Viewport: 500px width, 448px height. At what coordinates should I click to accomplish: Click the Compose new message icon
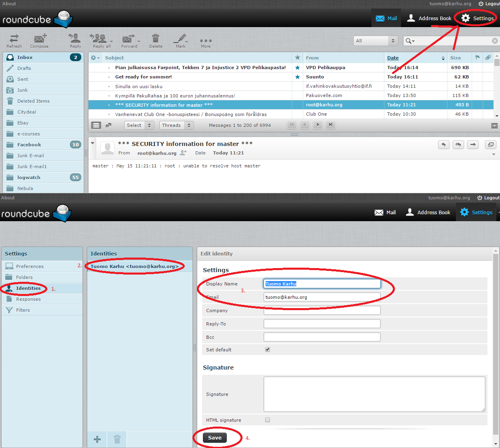39,39
